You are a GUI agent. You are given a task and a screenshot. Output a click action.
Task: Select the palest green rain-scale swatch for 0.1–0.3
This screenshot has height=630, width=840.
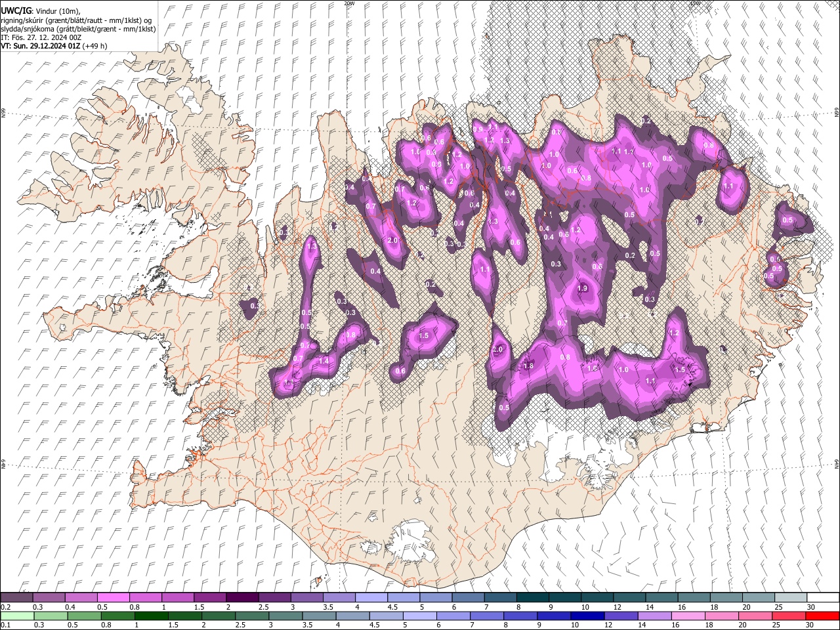tap(16, 616)
